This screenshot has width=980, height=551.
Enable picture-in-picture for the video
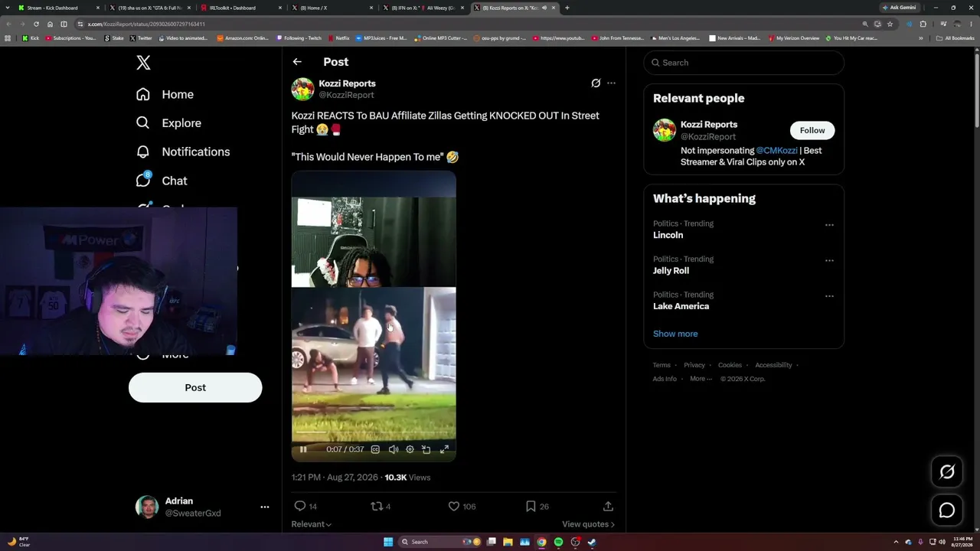426,449
